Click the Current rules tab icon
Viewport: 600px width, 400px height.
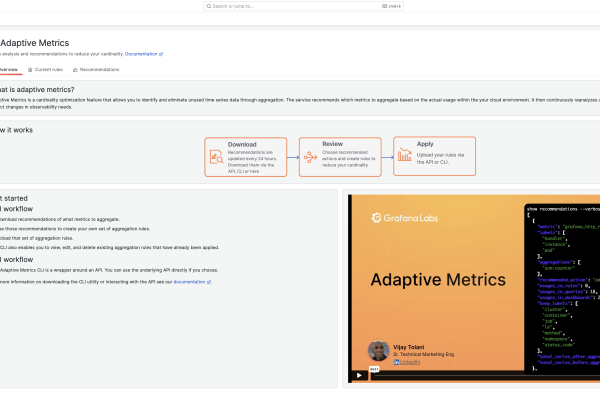click(x=31, y=70)
